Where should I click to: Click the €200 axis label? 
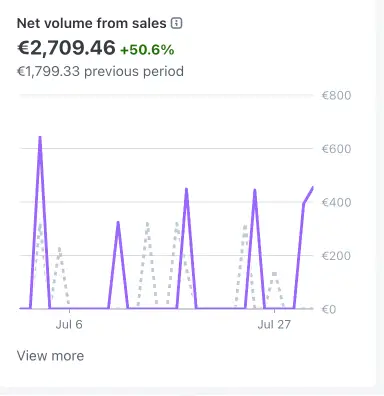point(336,256)
